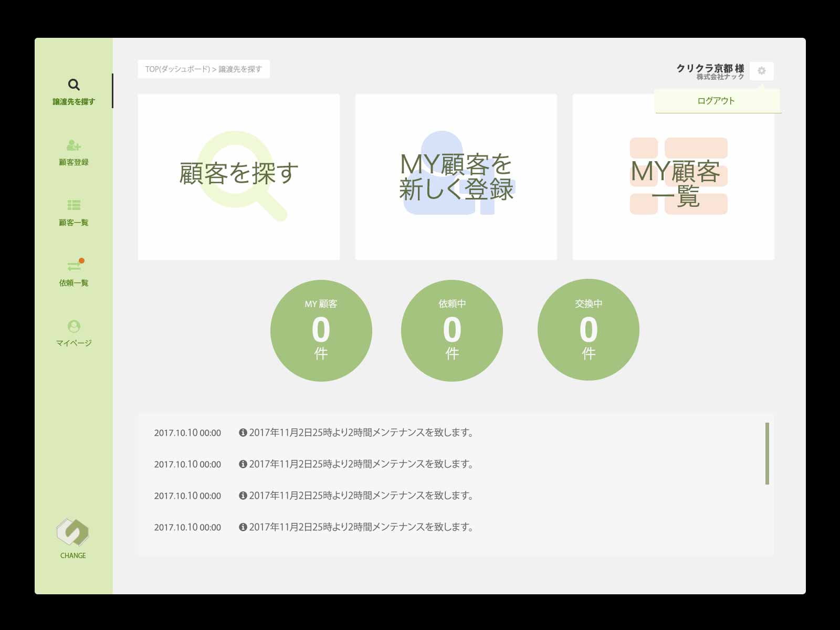This screenshot has height=630, width=840.
Task: Click the クリクラ京都 様 user name
Action: coord(710,68)
